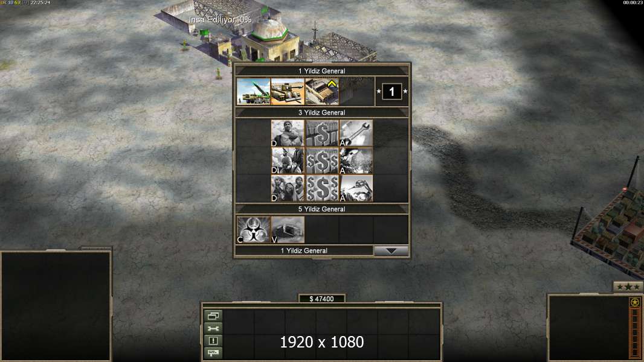Click the minimap radar panel
The image size is (644, 362).
(56, 306)
